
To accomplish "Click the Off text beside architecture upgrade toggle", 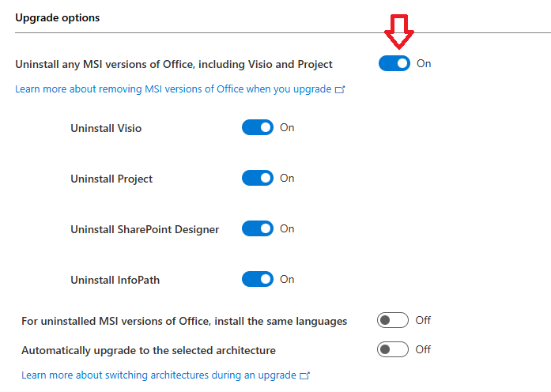I will [423, 349].
